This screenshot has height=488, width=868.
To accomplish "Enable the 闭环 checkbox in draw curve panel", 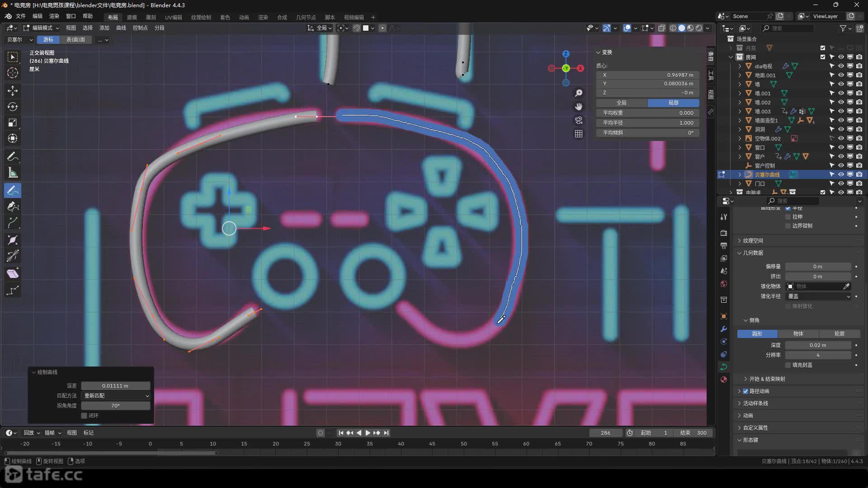I will click(x=84, y=415).
